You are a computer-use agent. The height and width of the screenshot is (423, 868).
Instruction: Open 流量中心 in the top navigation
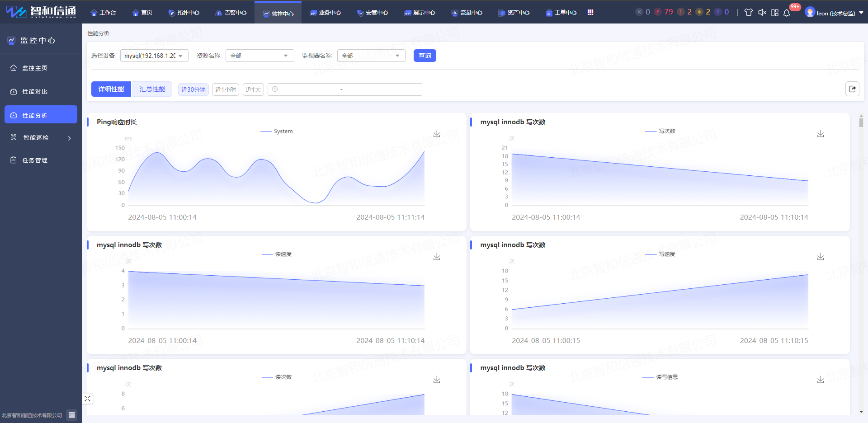[x=467, y=13]
